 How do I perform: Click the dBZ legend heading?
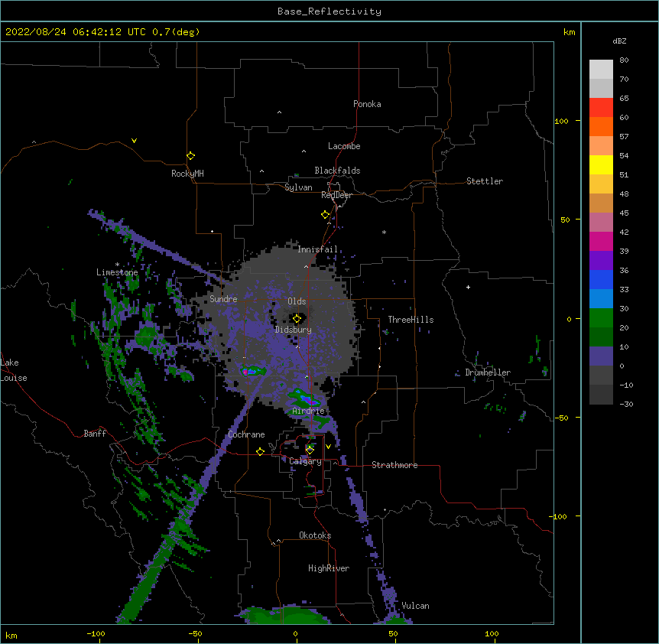coord(619,41)
